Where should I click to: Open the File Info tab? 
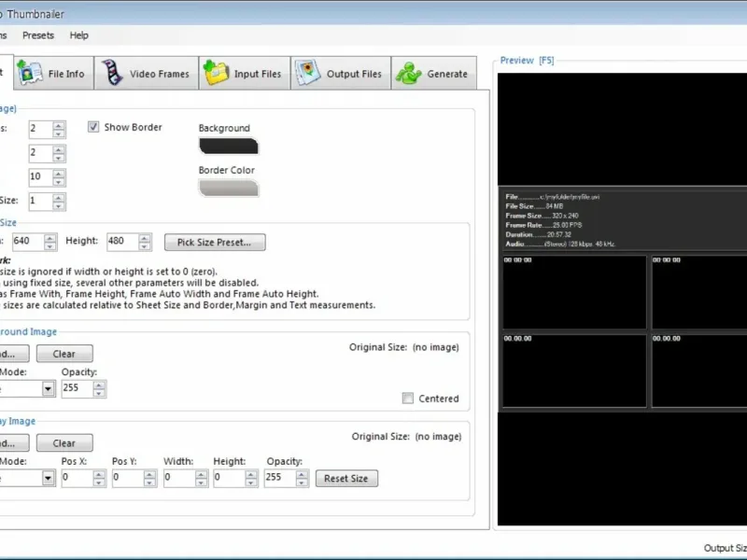click(53, 74)
